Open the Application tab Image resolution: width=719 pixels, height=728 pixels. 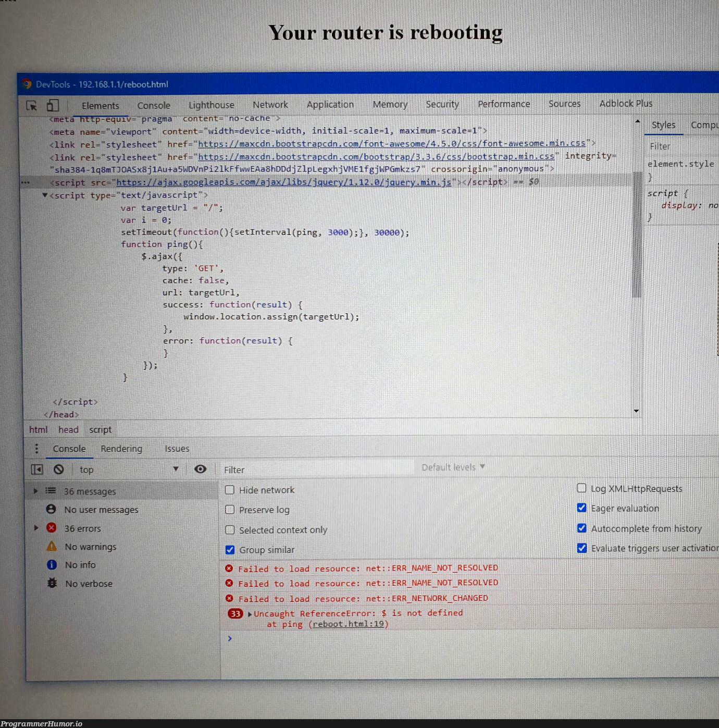(330, 105)
